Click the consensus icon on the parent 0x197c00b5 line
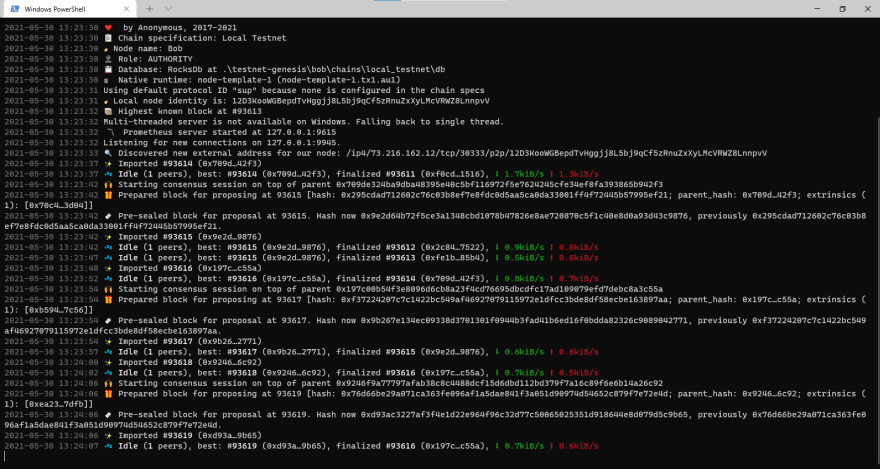 coord(108,289)
